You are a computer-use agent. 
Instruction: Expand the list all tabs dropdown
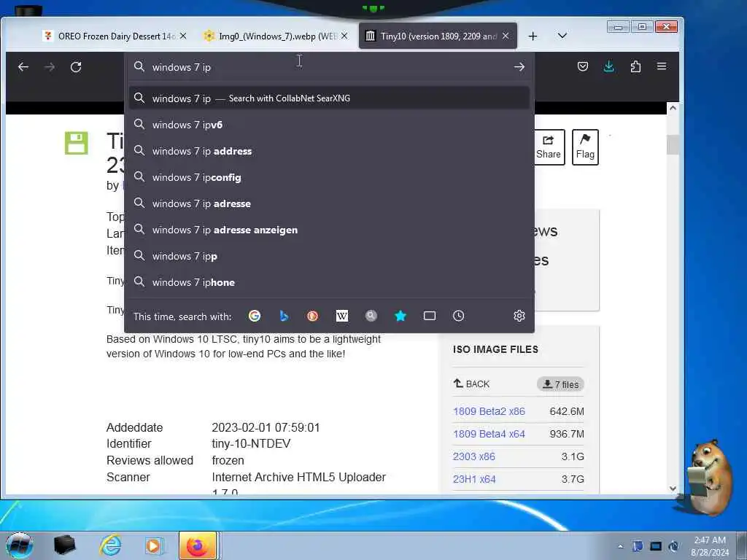pos(562,36)
